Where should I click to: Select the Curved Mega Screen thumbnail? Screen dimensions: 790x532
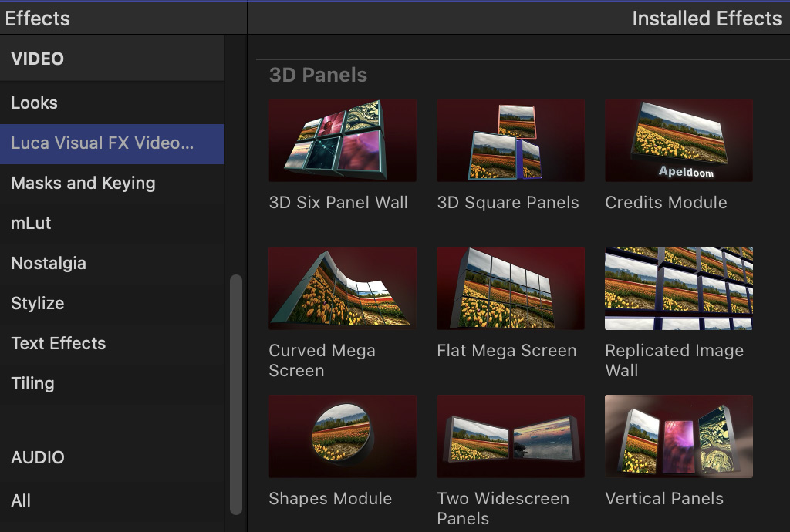click(342, 288)
